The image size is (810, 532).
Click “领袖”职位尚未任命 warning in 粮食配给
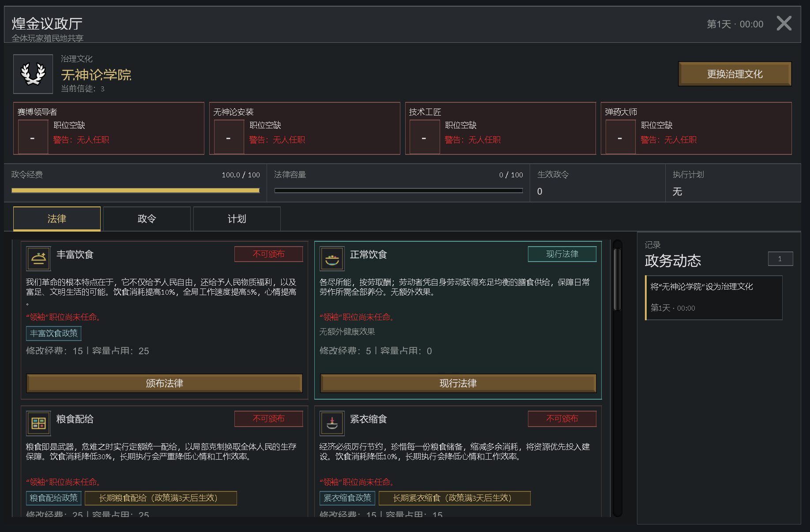pyautogui.click(x=63, y=482)
